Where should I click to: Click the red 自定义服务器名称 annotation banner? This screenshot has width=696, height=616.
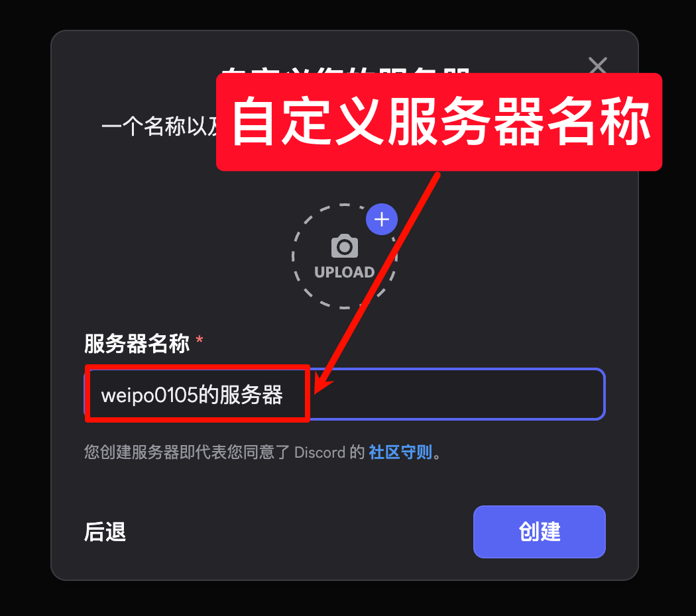(439, 122)
